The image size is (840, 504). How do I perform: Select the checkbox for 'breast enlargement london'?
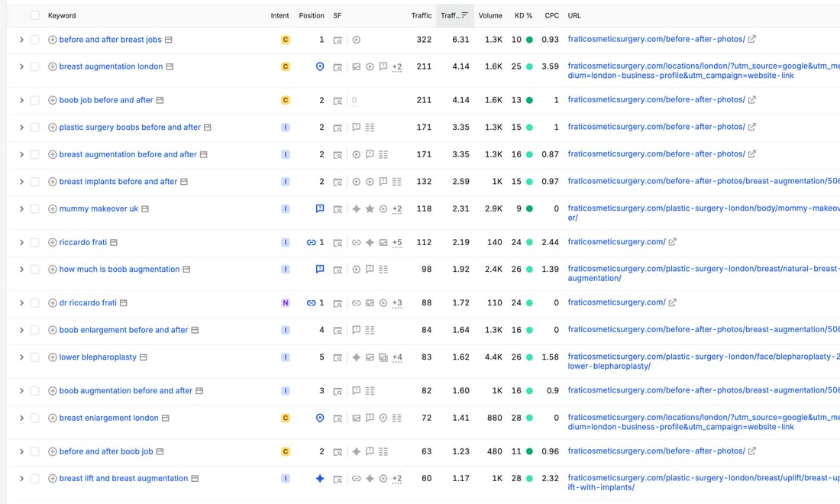click(35, 418)
